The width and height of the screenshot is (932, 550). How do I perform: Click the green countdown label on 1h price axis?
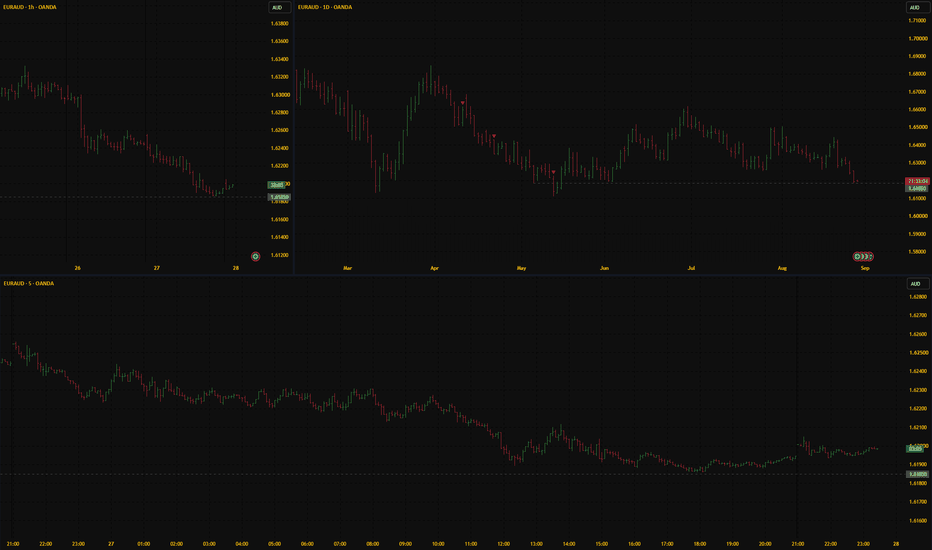pos(276,185)
